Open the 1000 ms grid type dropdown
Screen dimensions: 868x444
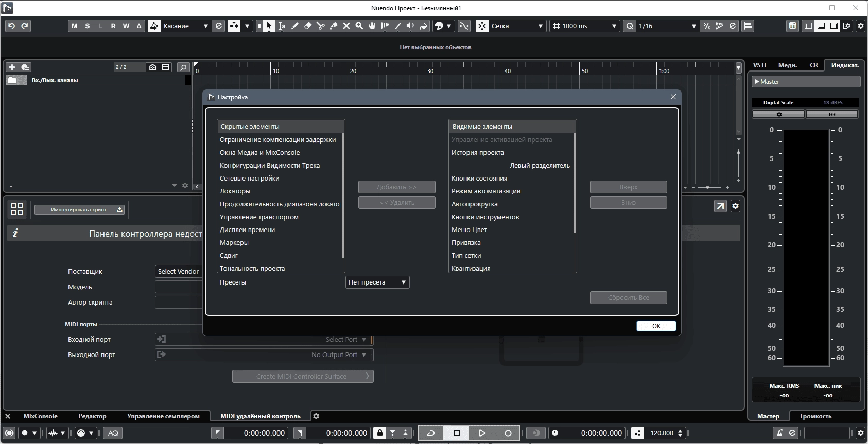(x=584, y=26)
